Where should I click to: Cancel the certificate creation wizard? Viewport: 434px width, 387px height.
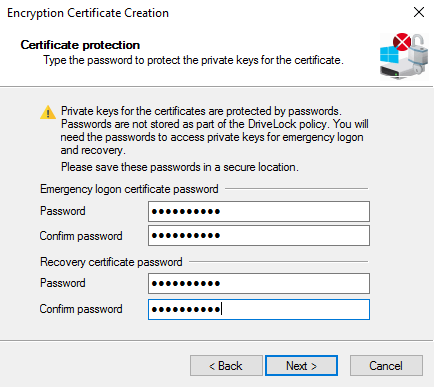click(x=386, y=366)
